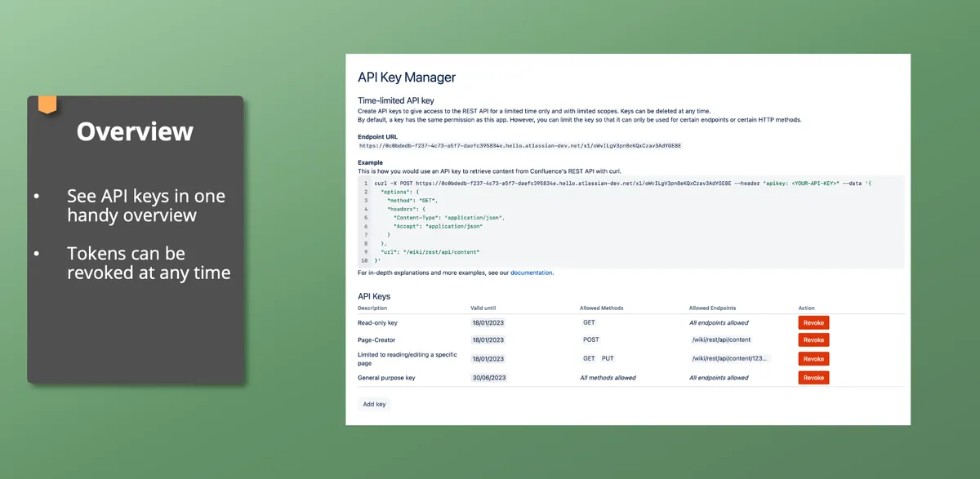Click the orange bookmark ribbon on Overview card

point(47,104)
